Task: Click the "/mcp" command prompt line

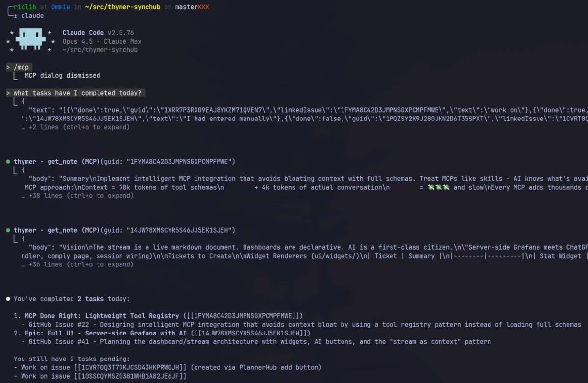Action: tap(19, 67)
